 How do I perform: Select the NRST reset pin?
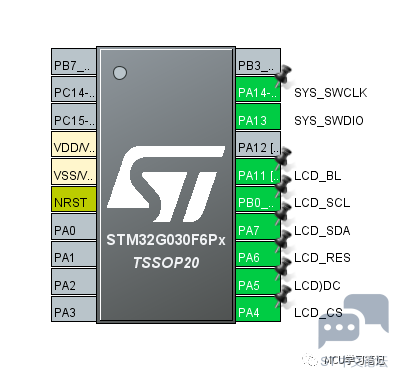[74, 199]
